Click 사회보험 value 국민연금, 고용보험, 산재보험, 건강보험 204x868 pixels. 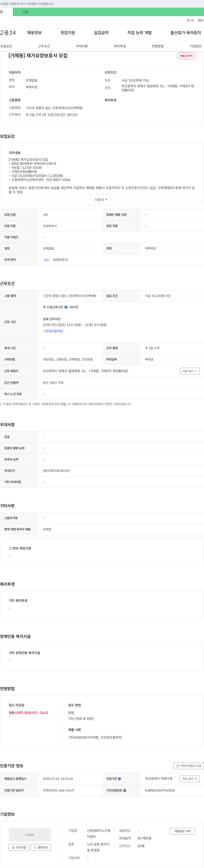(68, 359)
